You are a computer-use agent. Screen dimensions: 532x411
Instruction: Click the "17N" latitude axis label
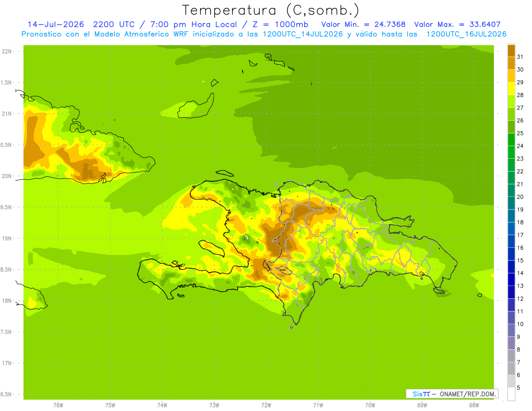[7, 363]
